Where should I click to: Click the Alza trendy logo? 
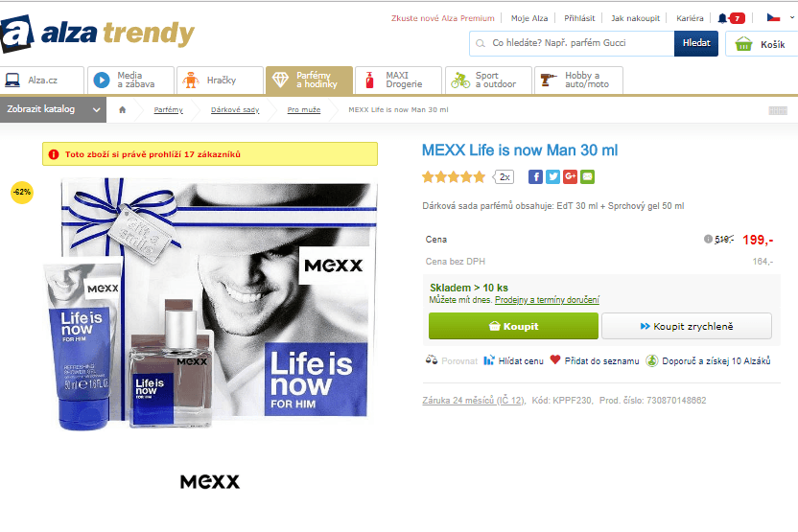coord(98,34)
